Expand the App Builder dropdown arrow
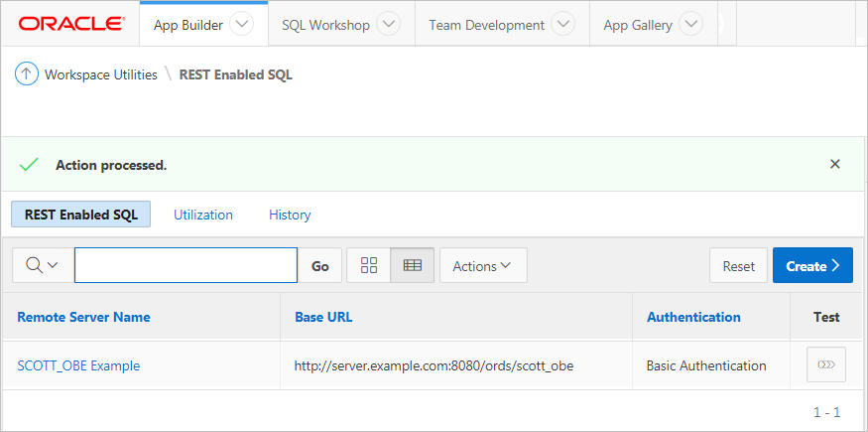The image size is (868, 432). pos(241,25)
